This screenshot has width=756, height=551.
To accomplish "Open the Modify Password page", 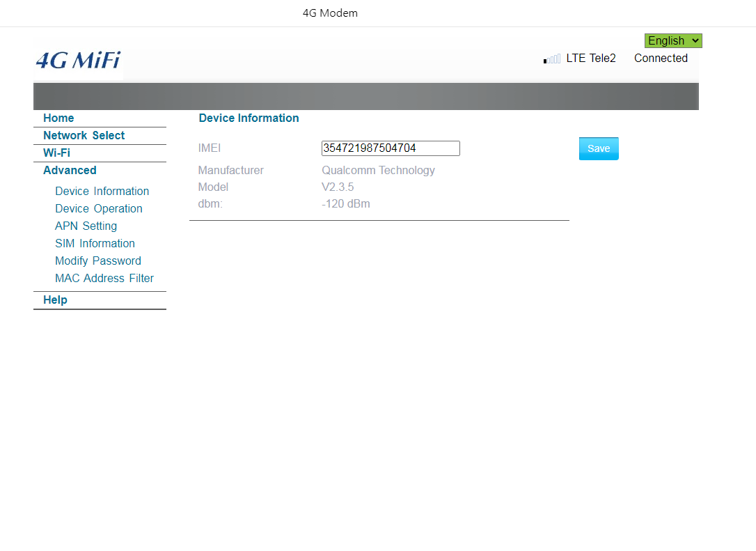I will [x=97, y=261].
